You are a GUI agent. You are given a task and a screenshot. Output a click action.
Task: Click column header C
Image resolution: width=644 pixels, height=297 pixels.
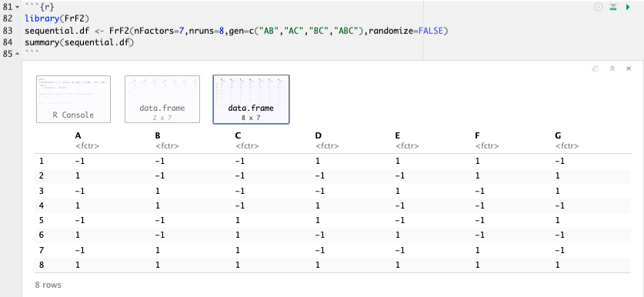238,135
